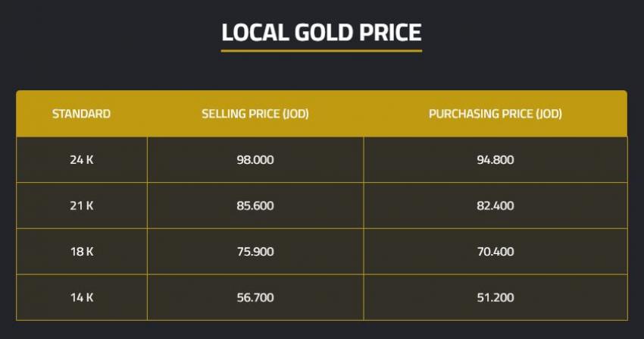The image size is (644, 339).
Task: Click the (JOD) unit in the Purchasing header
Action: 549,115
